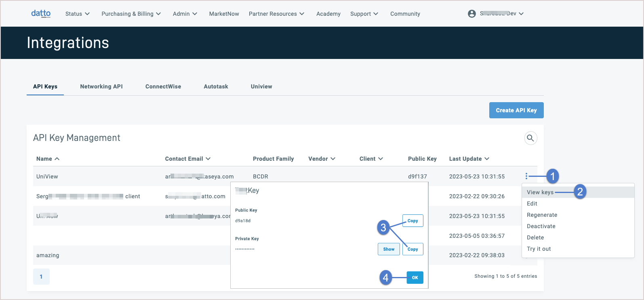The image size is (644, 300).
Task: Expand Purchasing & Billing menu
Action: click(x=131, y=14)
